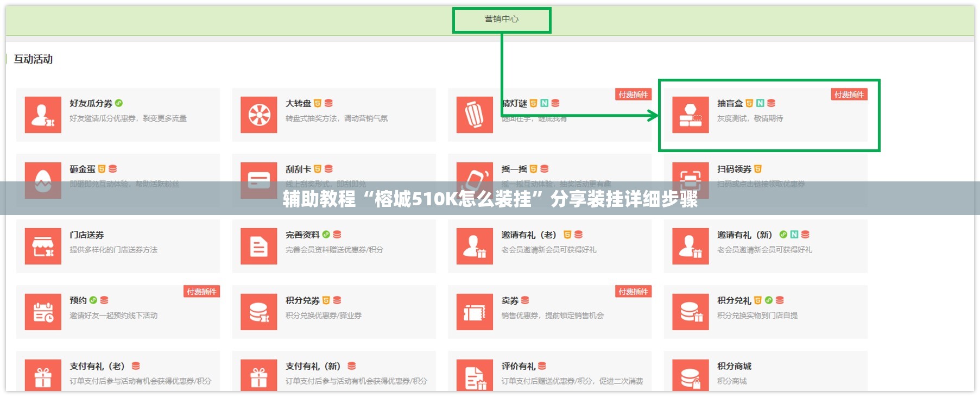
Task: Click the 完善资料 document icon
Action: click(259, 246)
